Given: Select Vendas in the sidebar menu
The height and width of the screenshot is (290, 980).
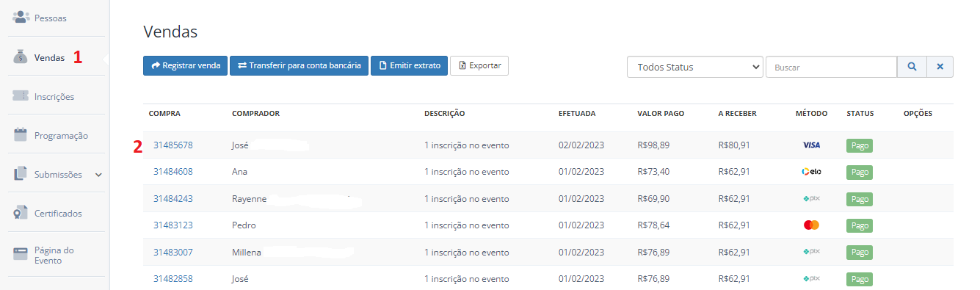Looking at the screenshot, I should tap(49, 57).
